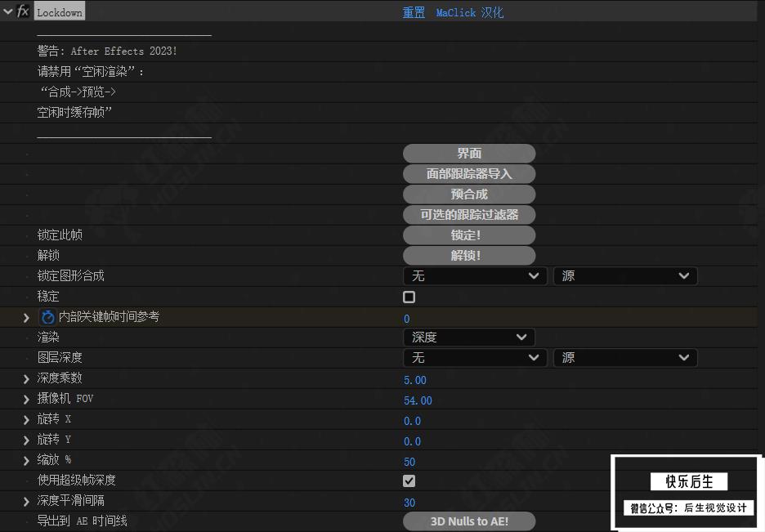The height and width of the screenshot is (532, 765).
Task: Click the 旋转 Y value 0.0
Action: [x=412, y=442]
